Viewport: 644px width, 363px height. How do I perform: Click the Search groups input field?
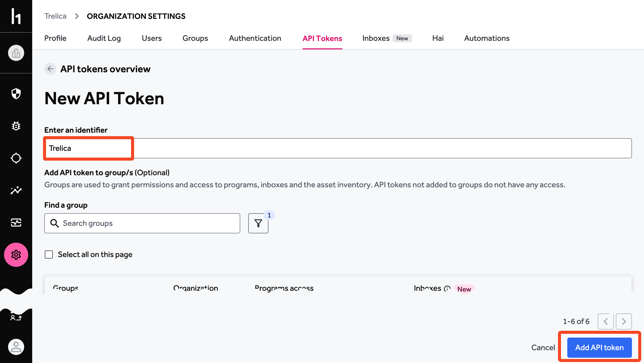tap(142, 223)
